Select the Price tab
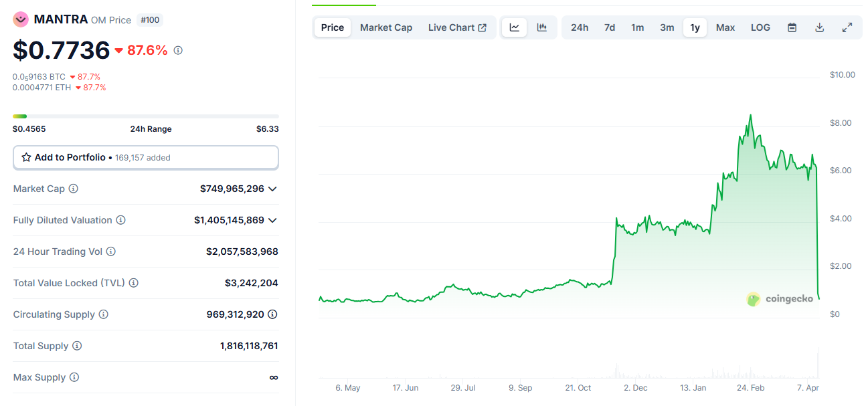Viewport: 868px width, 406px height. click(333, 27)
